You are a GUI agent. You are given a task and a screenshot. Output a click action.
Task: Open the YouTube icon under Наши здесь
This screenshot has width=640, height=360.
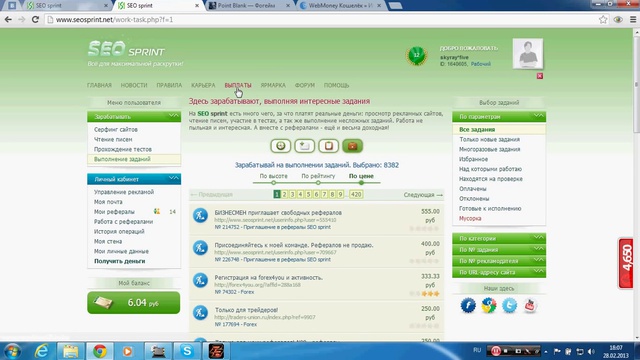tap(530, 305)
